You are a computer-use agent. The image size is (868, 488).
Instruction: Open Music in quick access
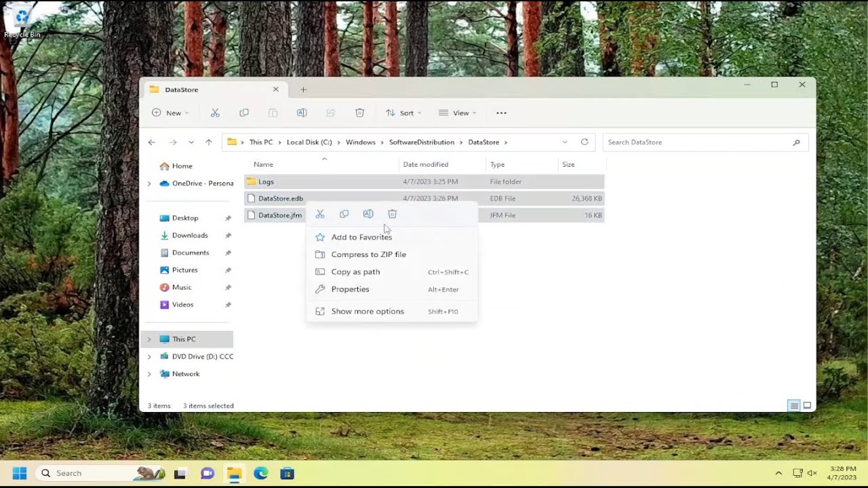[x=182, y=287]
